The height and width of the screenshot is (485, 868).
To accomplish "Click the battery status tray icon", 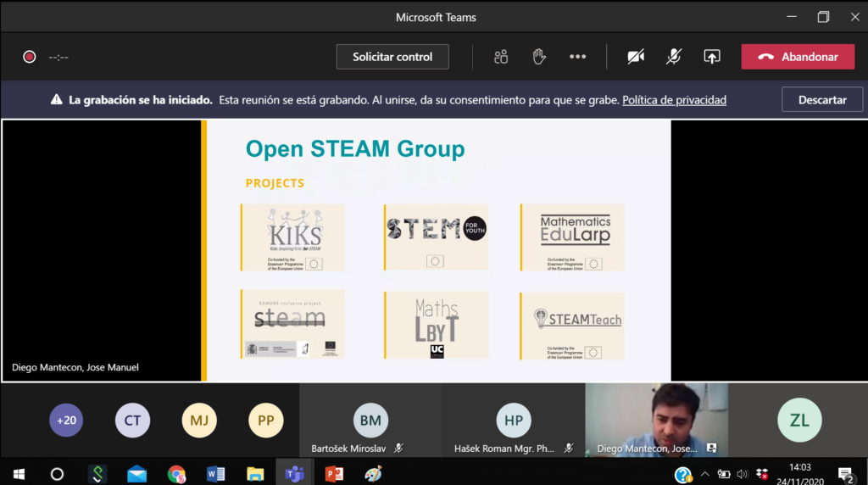I will (724, 474).
